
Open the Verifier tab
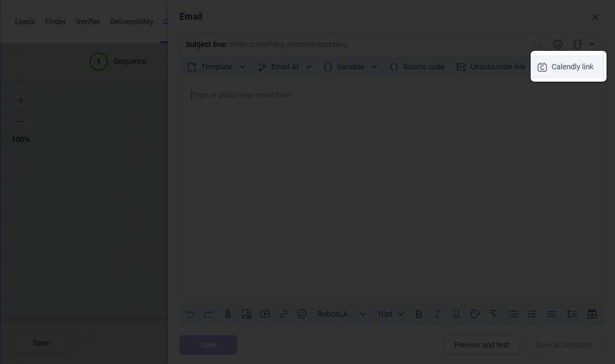[x=88, y=22]
